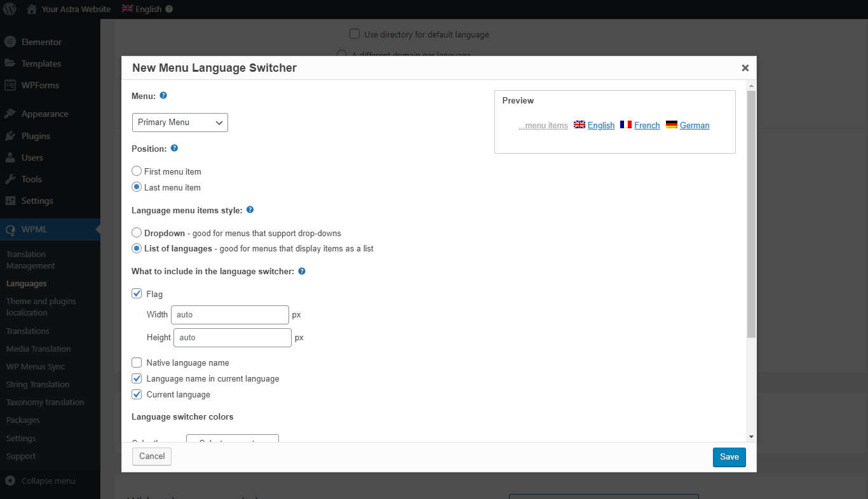The height and width of the screenshot is (499, 868).
Task: Click the ...menu items link in preview
Action: (543, 125)
